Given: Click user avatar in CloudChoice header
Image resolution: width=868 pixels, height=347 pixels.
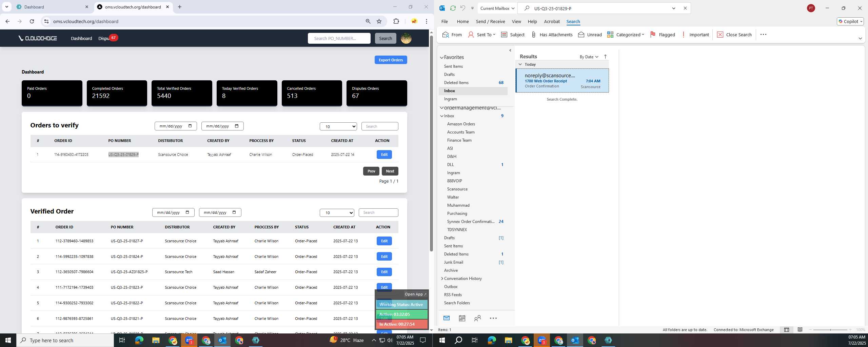Looking at the screenshot, I should point(406,38).
